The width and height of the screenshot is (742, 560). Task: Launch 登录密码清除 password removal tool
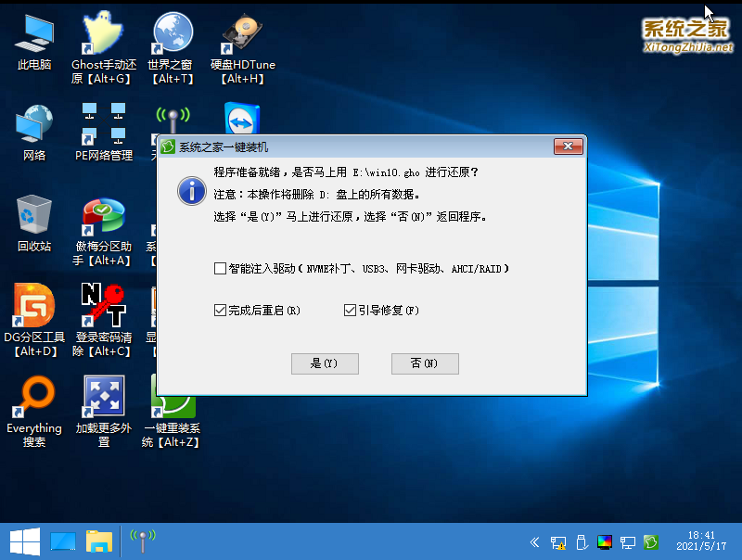pos(102,311)
